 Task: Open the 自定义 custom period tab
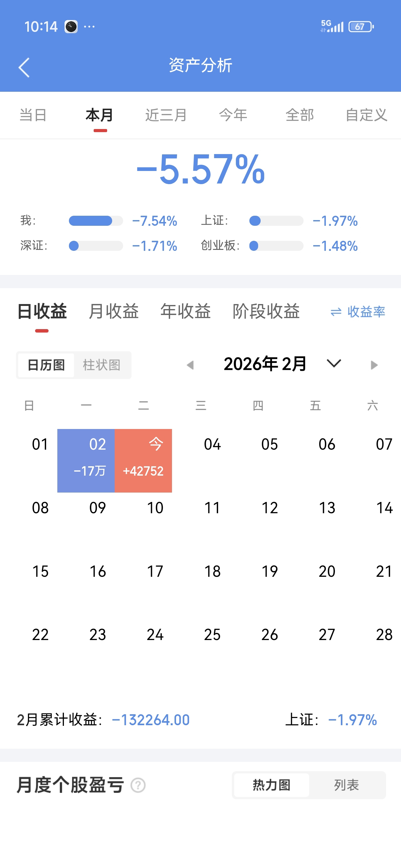tap(366, 115)
